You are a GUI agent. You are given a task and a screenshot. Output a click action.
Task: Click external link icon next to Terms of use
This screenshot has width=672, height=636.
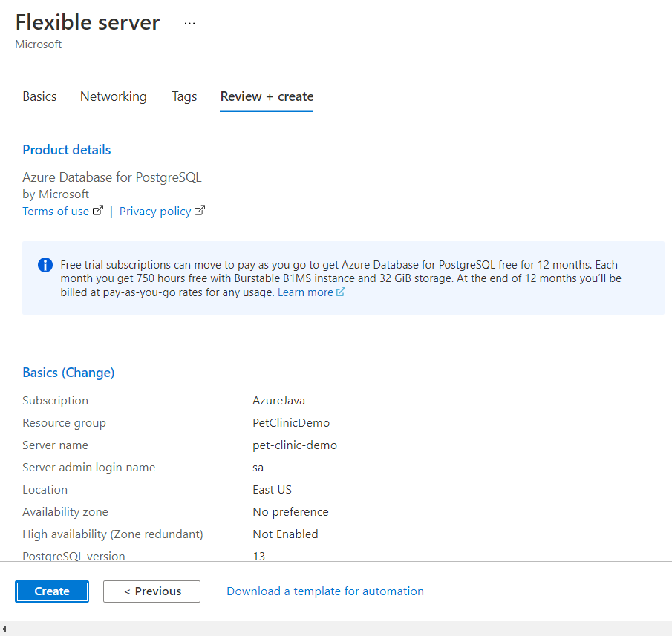click(x=98, y=210)
